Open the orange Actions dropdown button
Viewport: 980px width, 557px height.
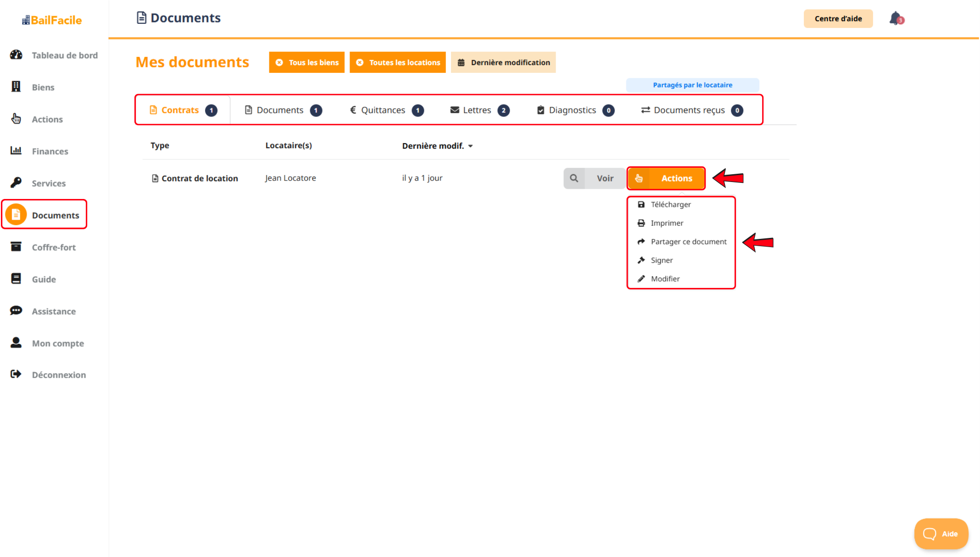pyautogui.click(x=666, y=178)
